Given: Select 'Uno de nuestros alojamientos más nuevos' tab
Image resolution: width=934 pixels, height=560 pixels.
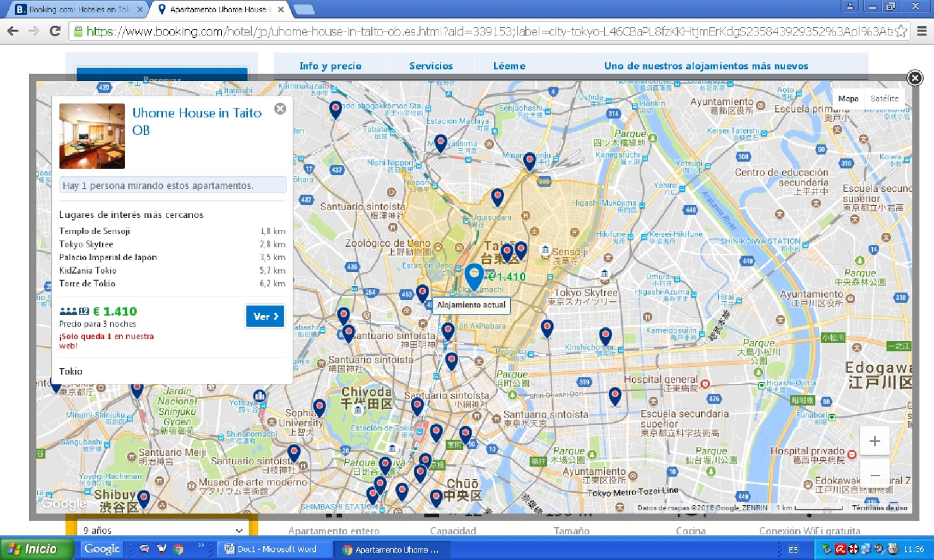Looking at the screenshot, I should [x=706, y=66].
